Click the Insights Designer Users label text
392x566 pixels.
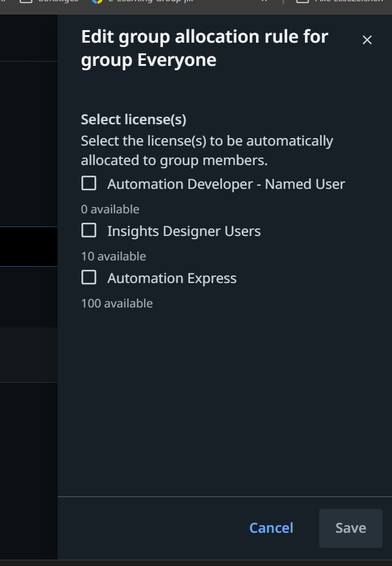pos(184,231)
